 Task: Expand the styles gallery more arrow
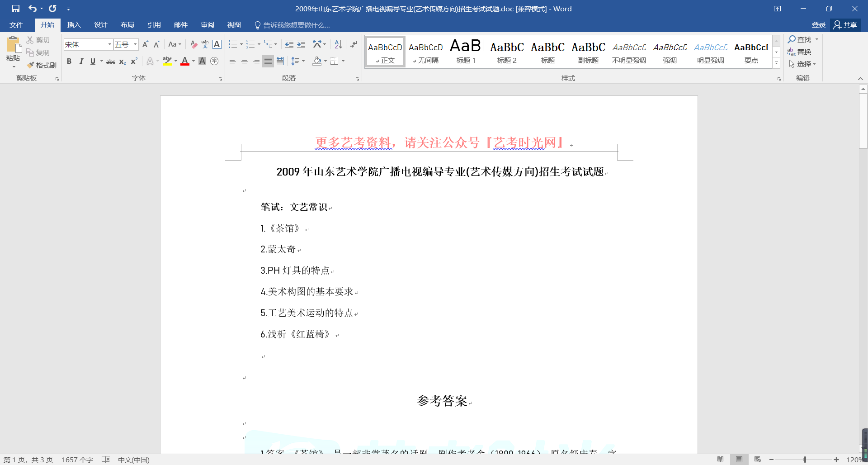(776, 63)
